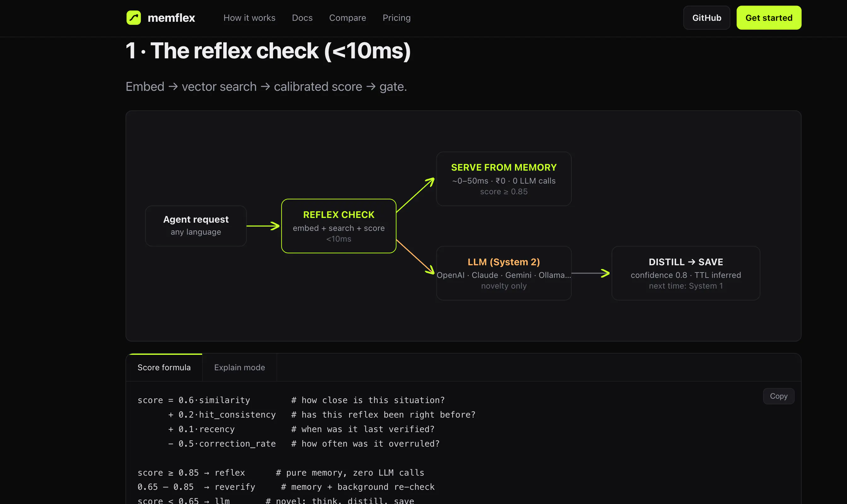Viewport: 847px width, 504px height.
Task: Click the subtitle "Embed → vector search → calibrated score → gate."
Action: tap(266, 87)
